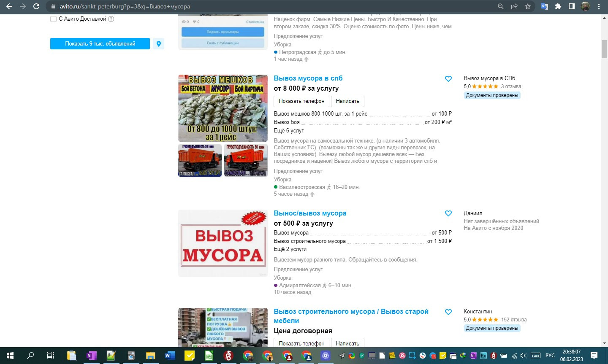Image resolution: width=608 pixels, height=364 pixels.
Task: Open the seller's "3 отзыва" reviews
Action: 511,86
